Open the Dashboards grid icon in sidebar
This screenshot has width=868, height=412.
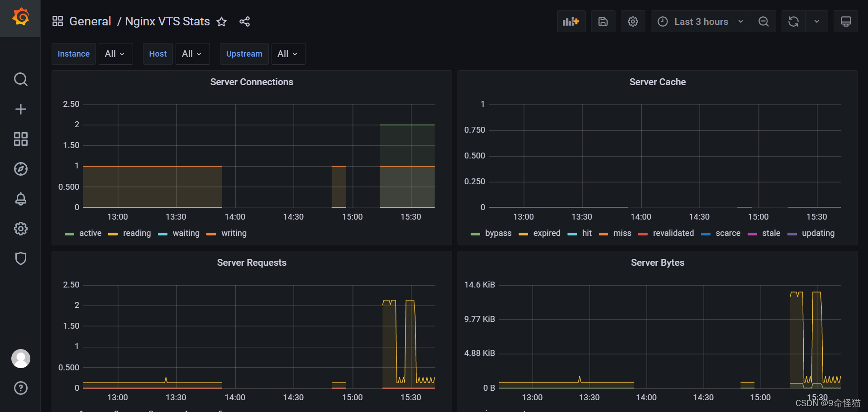[20, 139]
